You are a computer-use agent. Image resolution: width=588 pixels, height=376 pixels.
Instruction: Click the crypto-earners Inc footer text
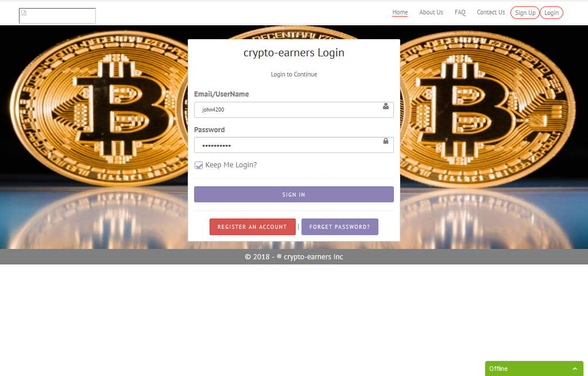click(x=313, y=257)
